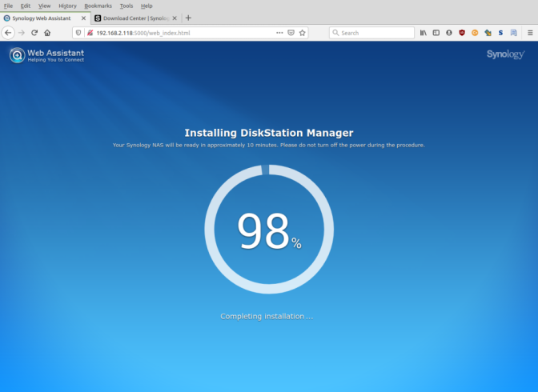Click the 'Completing installation ...' status text
The width and height of the screenshot is (538, 392).
267,316
